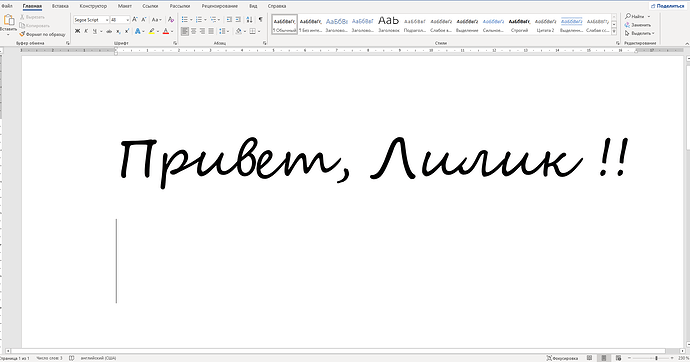
Task: Click the shading paint bucket icon
Action: pyautogui.click(x=239, y=31)
